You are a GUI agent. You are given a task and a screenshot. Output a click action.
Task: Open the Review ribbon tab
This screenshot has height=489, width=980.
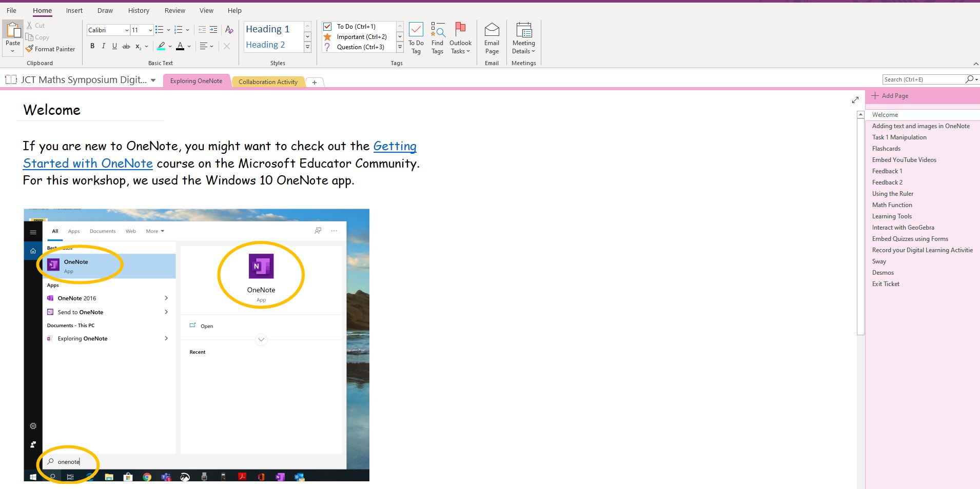(x=175, y=10)
